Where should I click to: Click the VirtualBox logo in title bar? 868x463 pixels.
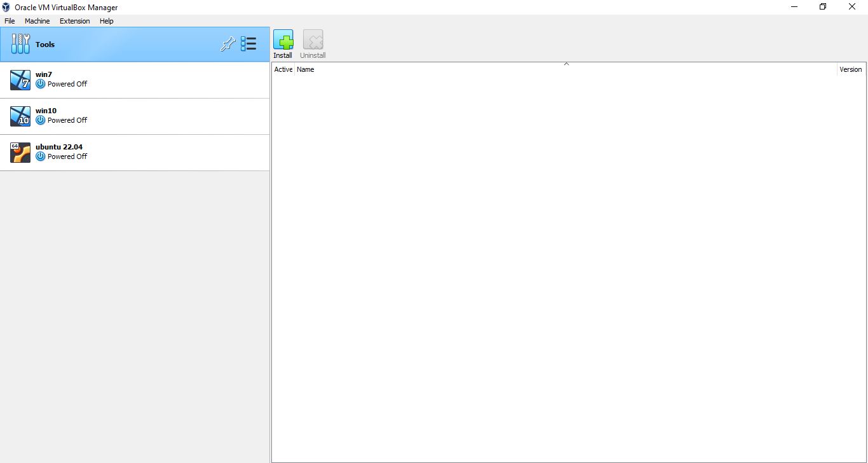coord(6,7)
